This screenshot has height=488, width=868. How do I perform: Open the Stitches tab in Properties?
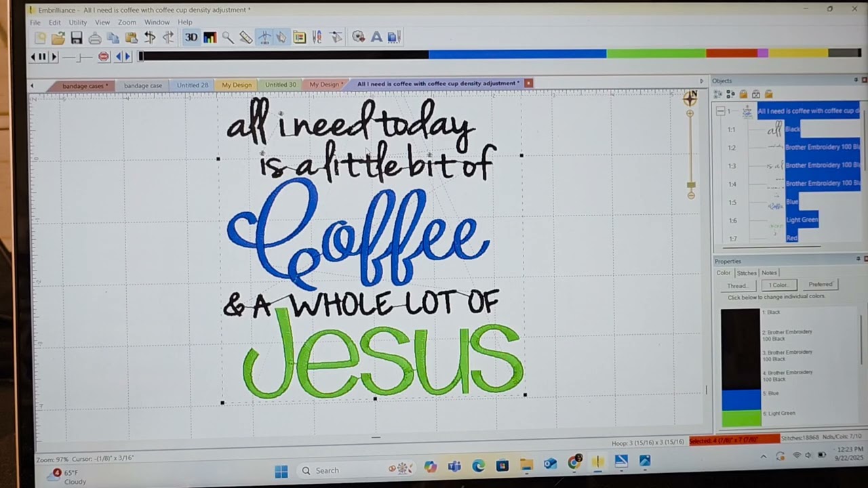[747, 273]
